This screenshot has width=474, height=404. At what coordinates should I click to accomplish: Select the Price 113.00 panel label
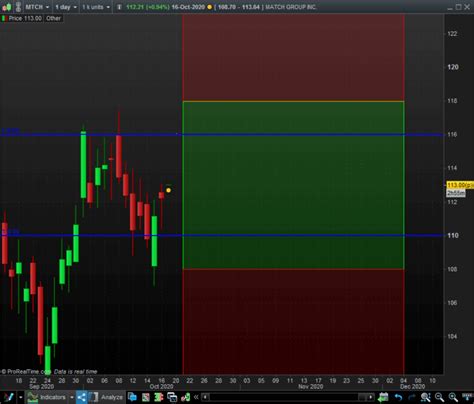tap(22, 18)
